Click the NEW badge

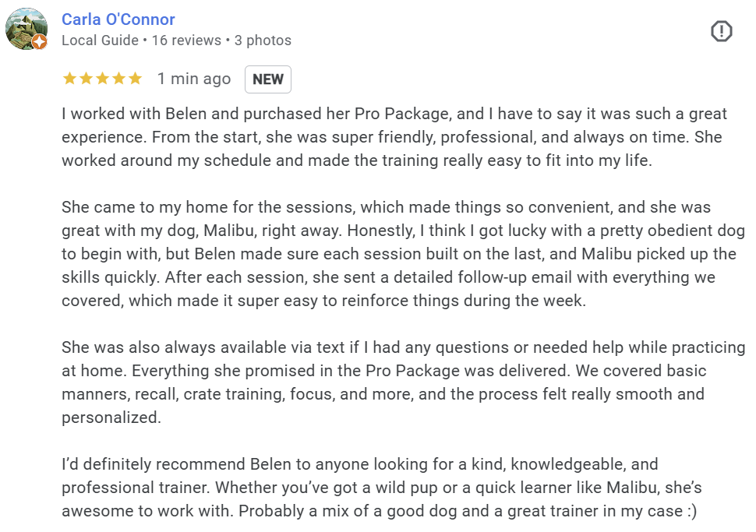click(268, 79)
